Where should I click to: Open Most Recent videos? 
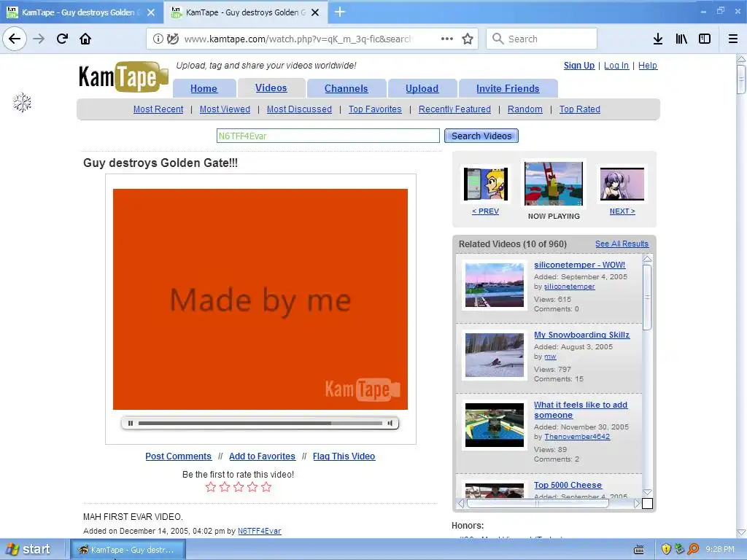click(x=158, y=109)
